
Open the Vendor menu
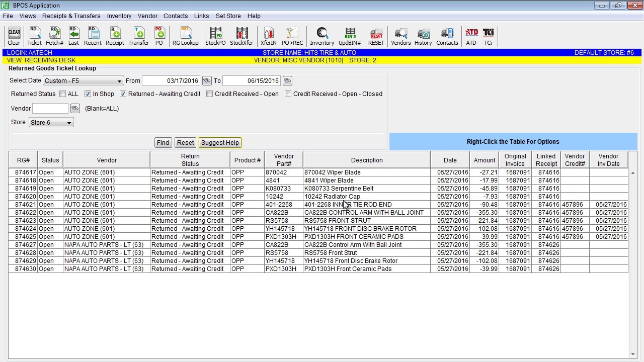[x=147, y=16]
